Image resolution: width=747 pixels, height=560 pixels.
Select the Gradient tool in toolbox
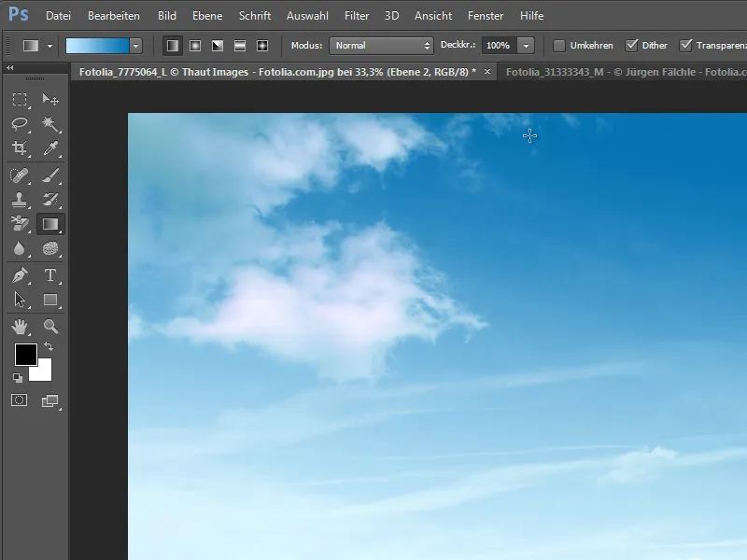[50, 224]
